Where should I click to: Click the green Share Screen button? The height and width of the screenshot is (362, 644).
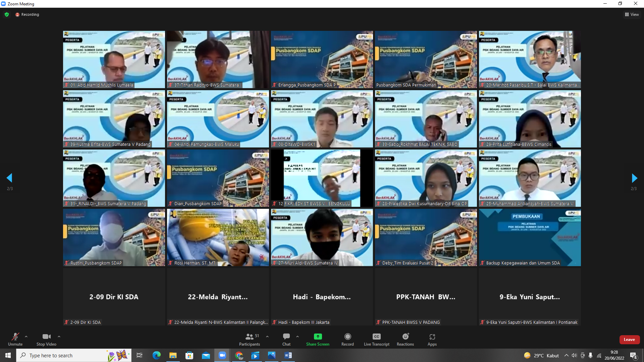(318, 339)
